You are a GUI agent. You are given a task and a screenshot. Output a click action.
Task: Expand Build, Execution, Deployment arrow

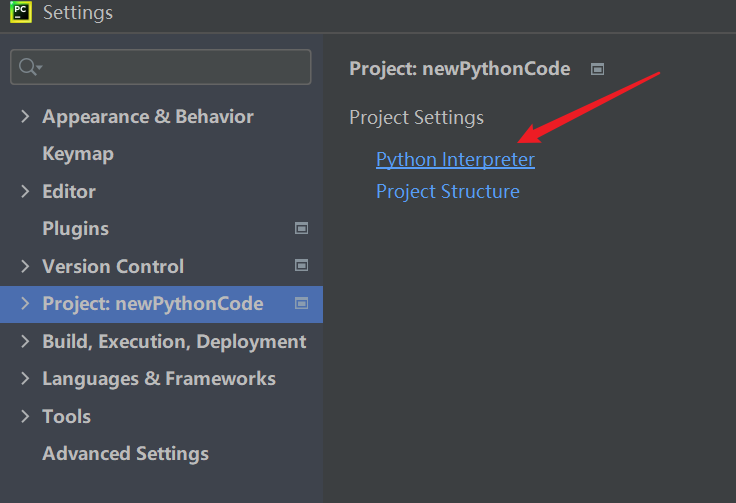pos(25,341)
